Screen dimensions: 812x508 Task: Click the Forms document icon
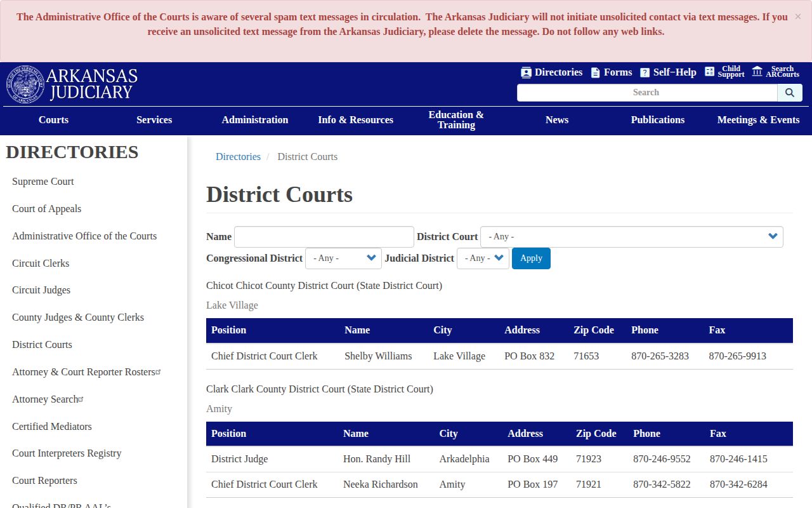point(595,72)
